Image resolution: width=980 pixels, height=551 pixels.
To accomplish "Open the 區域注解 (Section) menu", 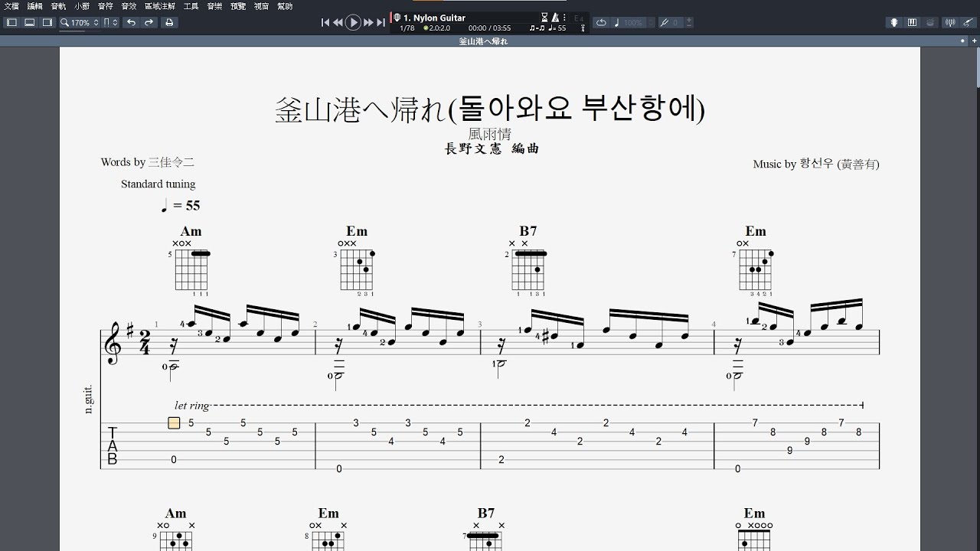I will click(160, 5).
